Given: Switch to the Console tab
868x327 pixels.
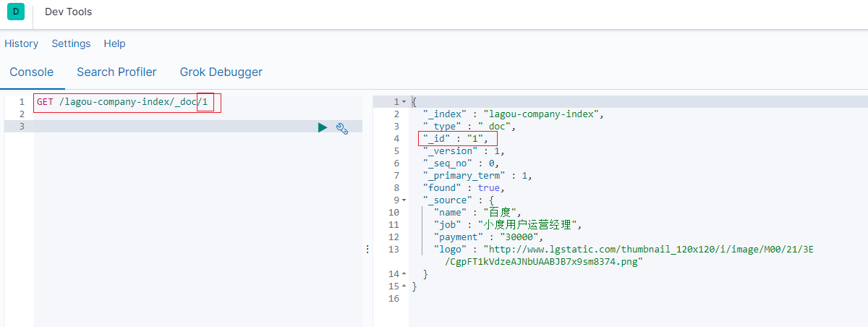Looking at the screenshot, I should point(32,72).
